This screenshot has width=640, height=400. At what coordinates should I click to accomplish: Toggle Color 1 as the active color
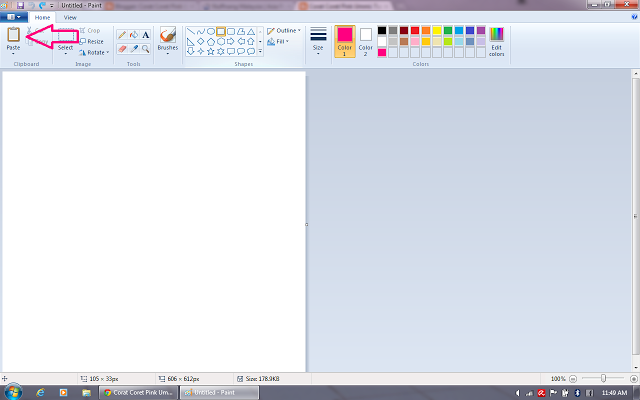click(x=344, y=40)
